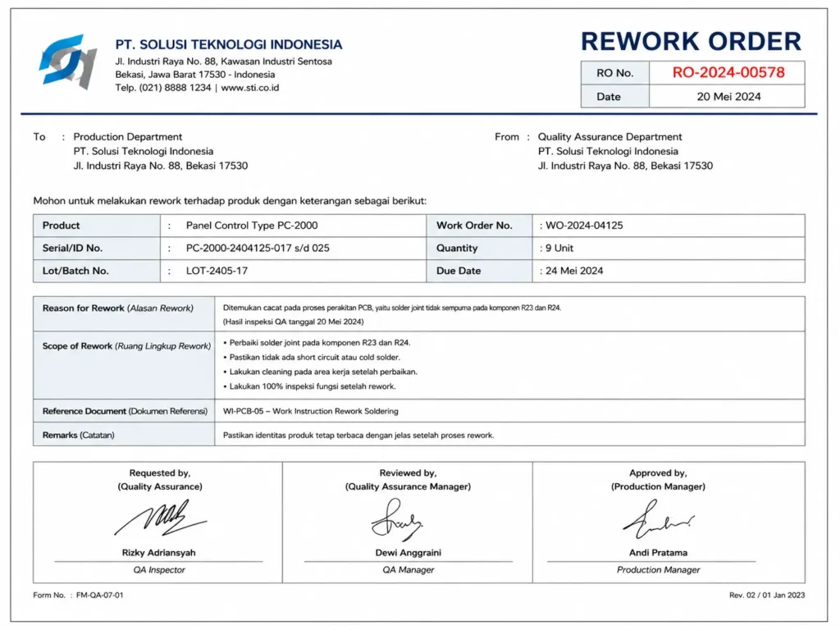Screen dimensions: 840x630
Task: Click bullet Perbaiki solder joint pada komponen R23
Action: pos(317,342)
